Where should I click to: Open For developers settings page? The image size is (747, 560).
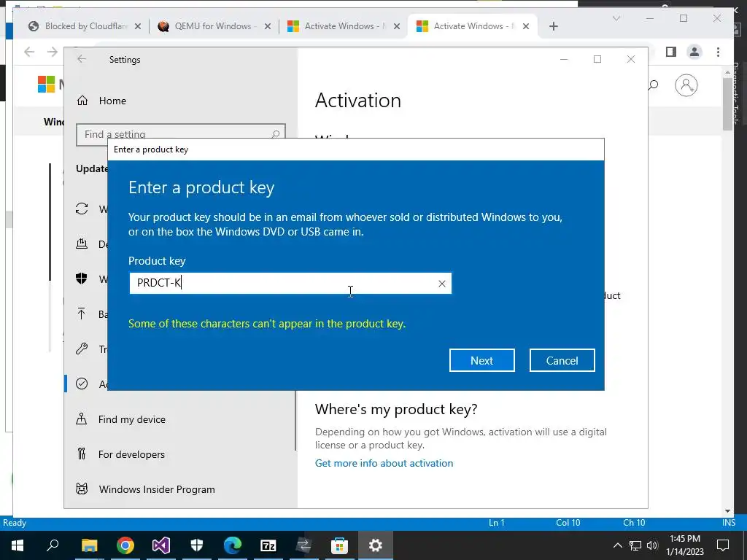(131, 454)
